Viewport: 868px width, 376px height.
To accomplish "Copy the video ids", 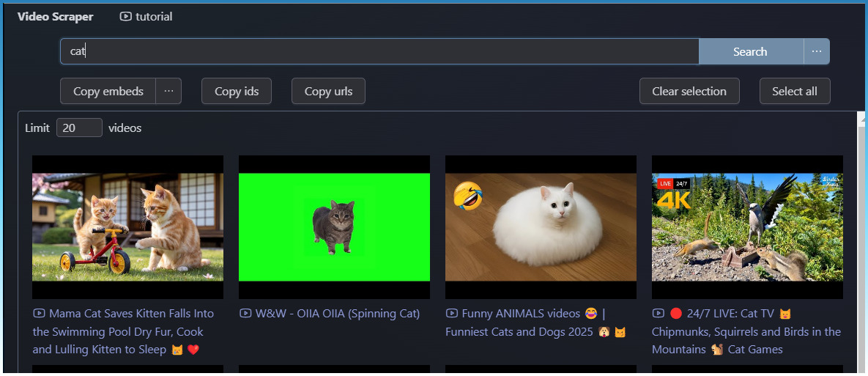I will coord(237,91).
